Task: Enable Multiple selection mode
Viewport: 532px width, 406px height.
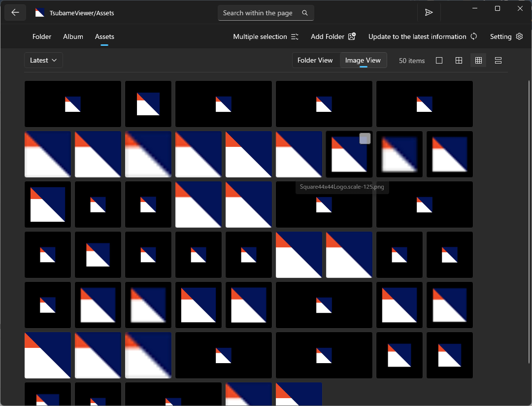Action: [x=266, y=36]
